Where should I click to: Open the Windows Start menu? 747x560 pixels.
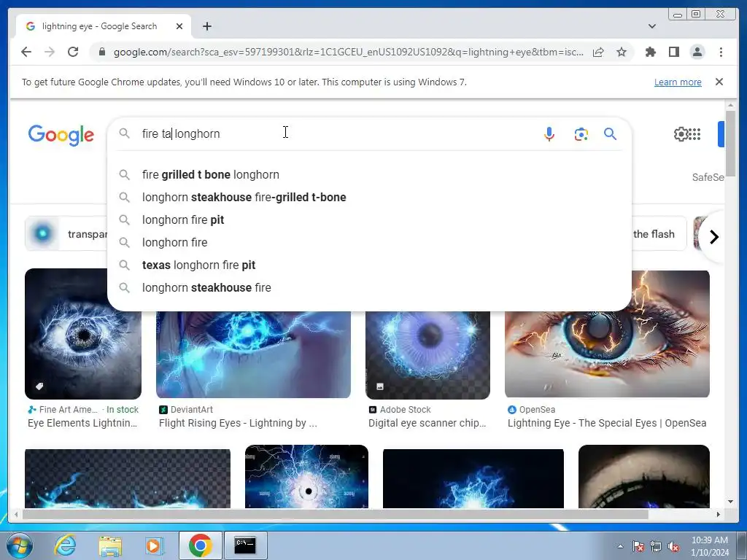(20, 545)
